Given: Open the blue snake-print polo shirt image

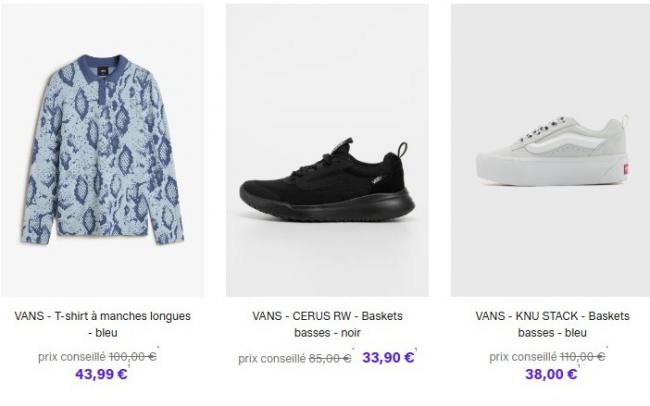Looking at the screenshot, I should point(102,150).
